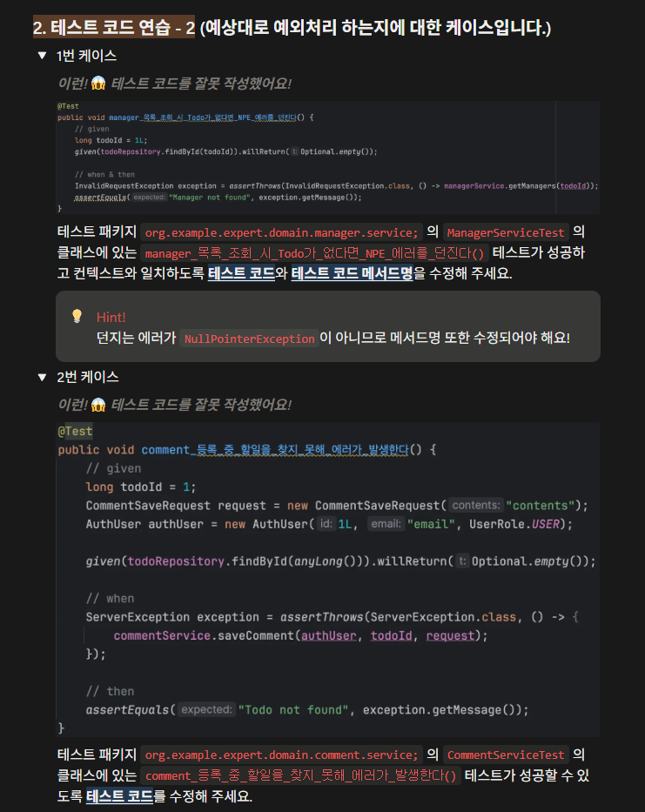Click the ManagerServiceTest inline code

[x=506, y=232]
